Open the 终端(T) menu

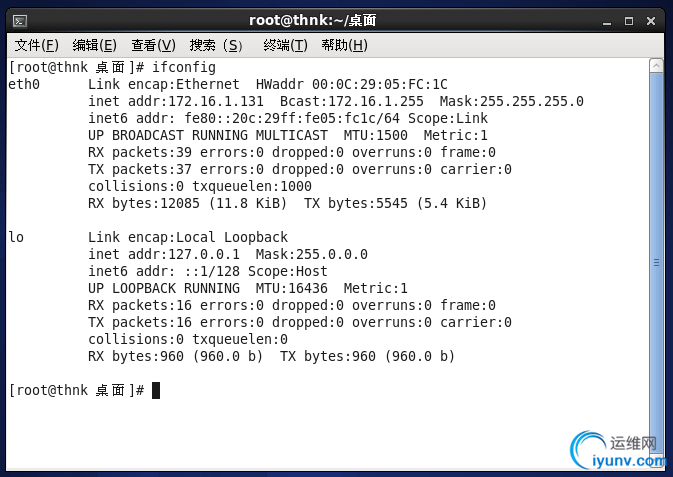(x=284, y=45)
